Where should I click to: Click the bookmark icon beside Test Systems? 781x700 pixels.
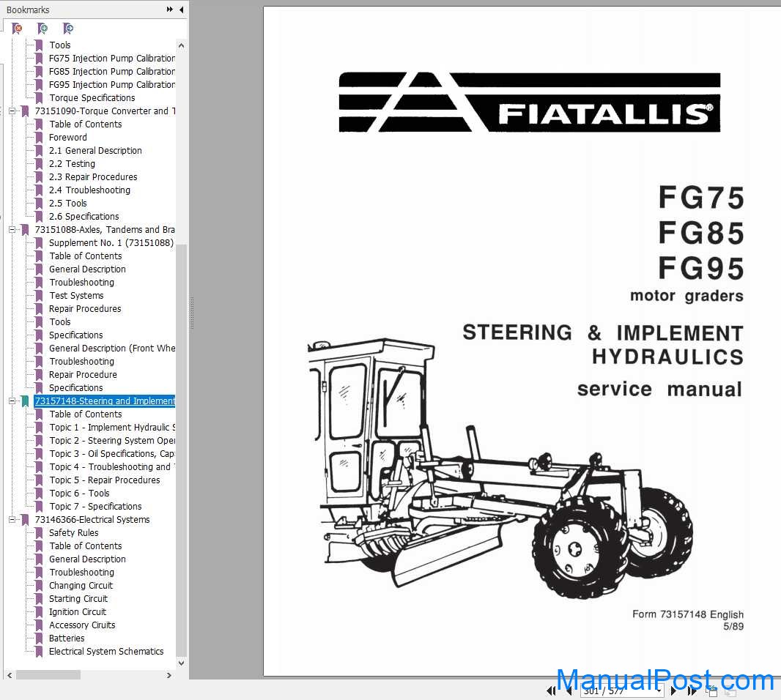(x=39, y=296)
